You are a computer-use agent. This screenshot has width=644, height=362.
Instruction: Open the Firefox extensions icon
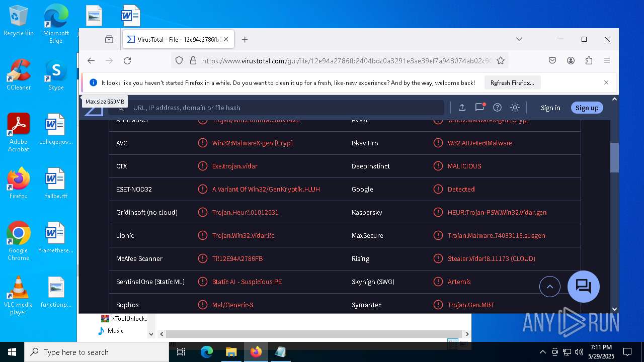589,60
